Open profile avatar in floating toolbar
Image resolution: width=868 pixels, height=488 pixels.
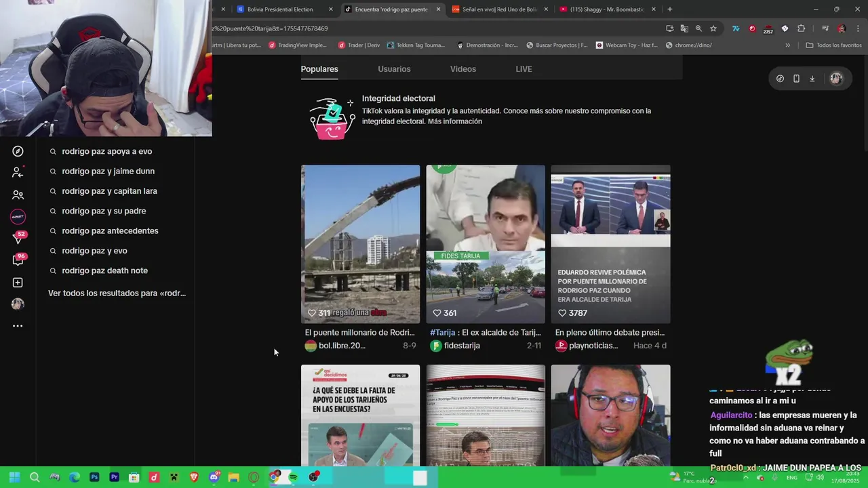coord(835,79)
